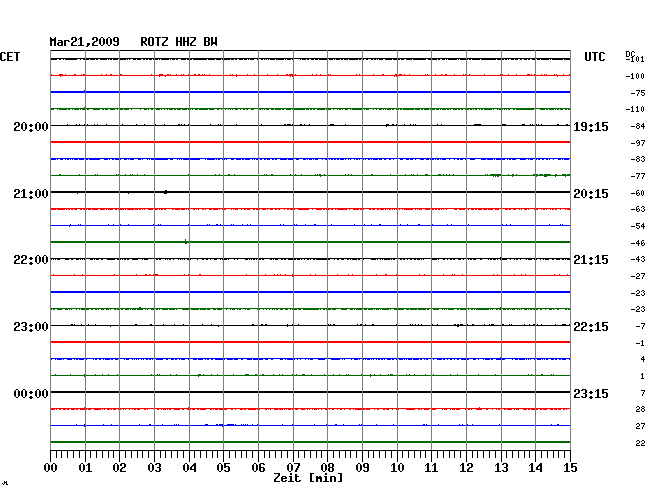
Task: Click the DC offset value -75
Action: [x=638, y=93]
